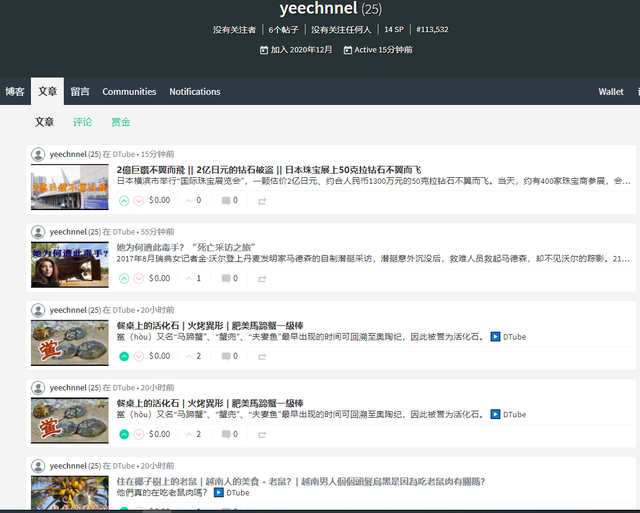Click the 6个帖子 post count in profile header
640x513 pixels.
click(283, 29)
